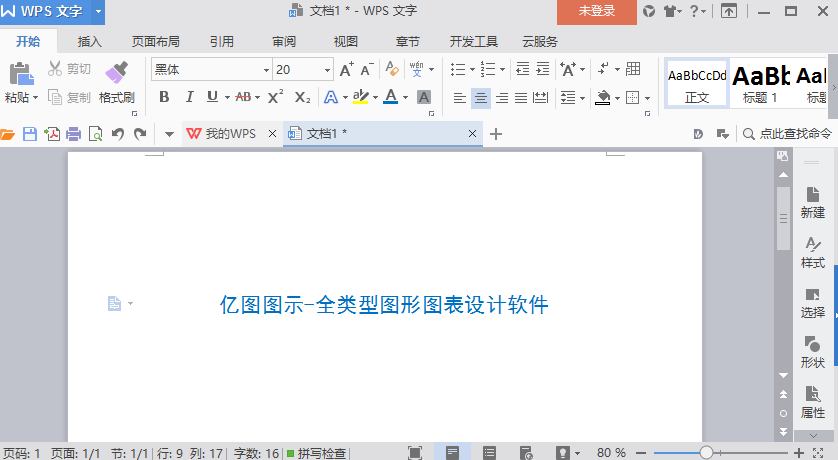Expand the underline style arrow
This screenshot has width=838, height=460.
point(227,98)
